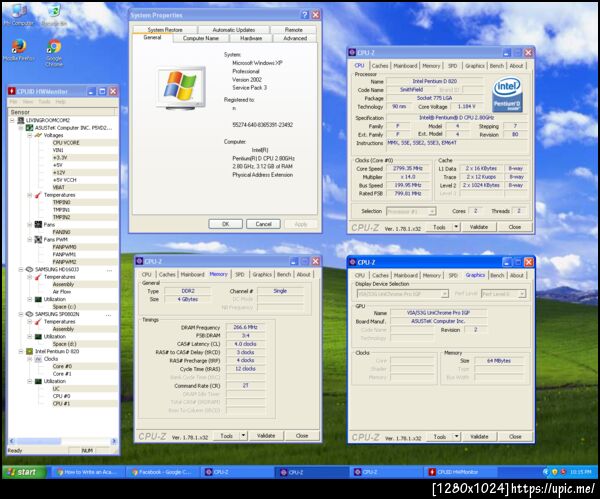Click the ASUSTeK motherboard icon in HWMonitor tree
The image size is (600, 499).
coord(29,128)
